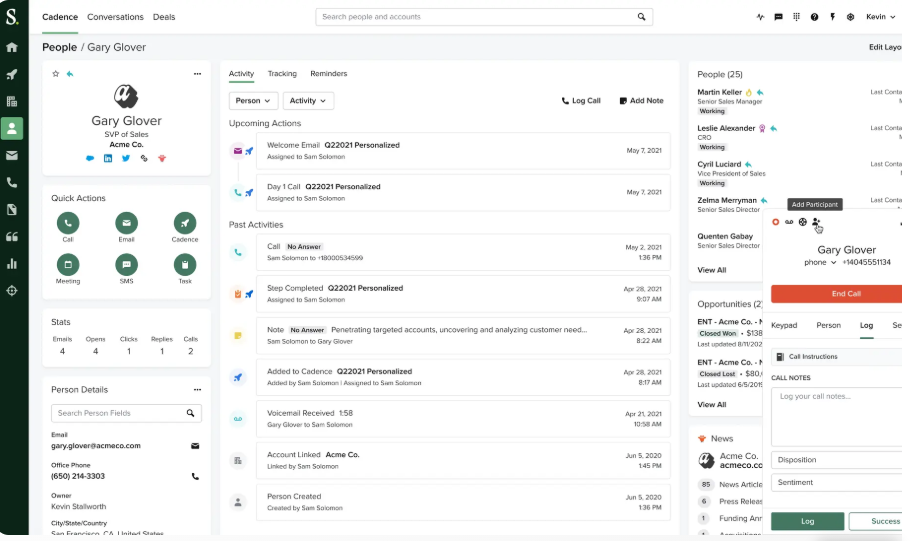This screenshot has height=541, width=915.
Task: Switch to the Cadence top navigation tab
Action: click(x=60, y=17)
